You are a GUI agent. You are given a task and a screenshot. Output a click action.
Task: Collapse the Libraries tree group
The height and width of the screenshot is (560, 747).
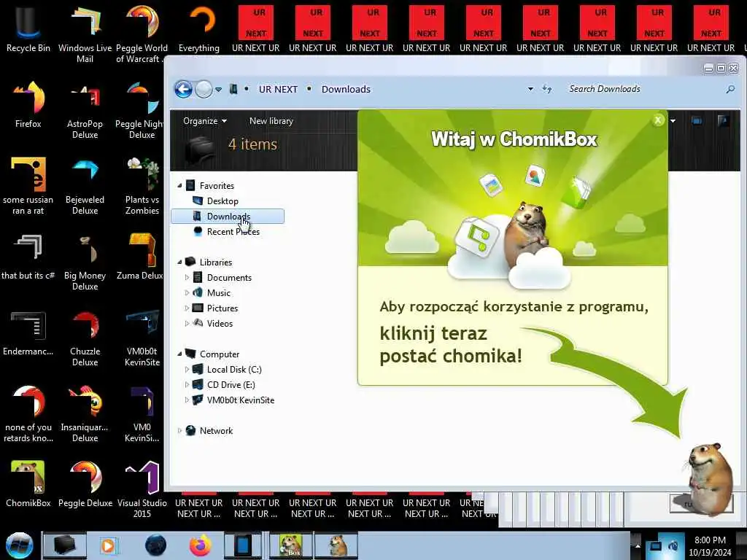pyautogui.click(x=179, y=262)
